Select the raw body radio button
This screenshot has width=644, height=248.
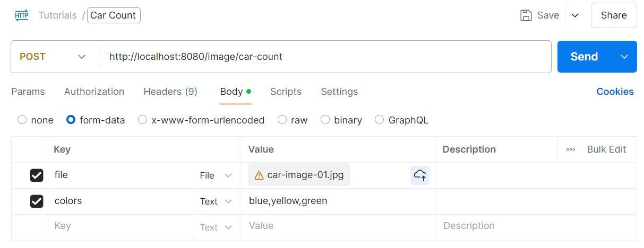tap(282, 120)
